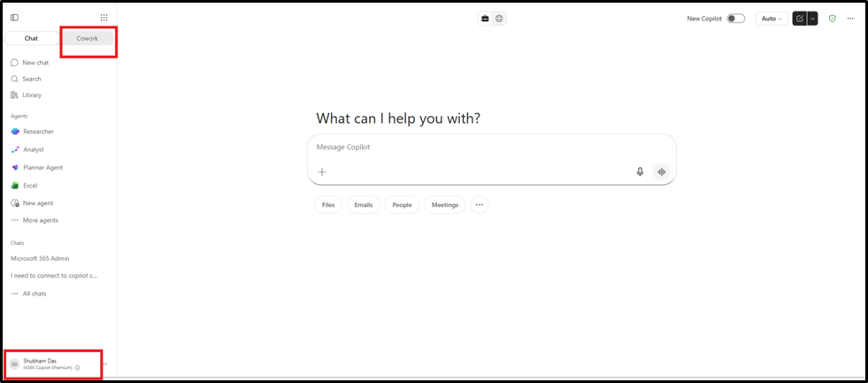
Task: Switch to the Cowork tab
Action: pyautogui.click(x=88, y=38)
